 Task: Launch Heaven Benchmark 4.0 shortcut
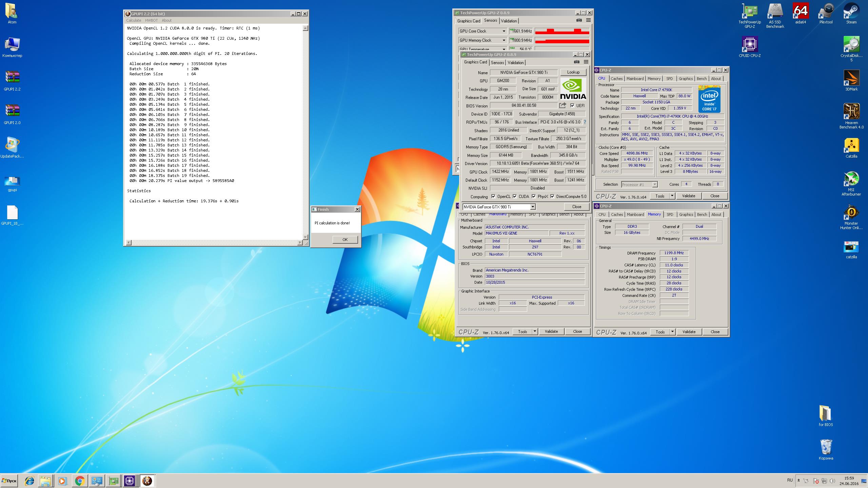(851, 116)
